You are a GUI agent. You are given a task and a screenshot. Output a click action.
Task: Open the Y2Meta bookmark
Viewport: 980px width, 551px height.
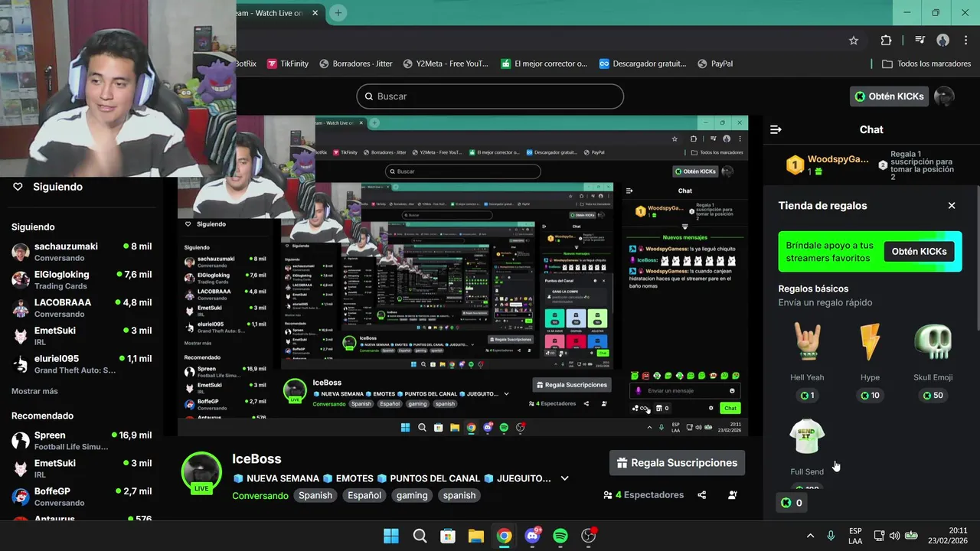[446, 64]
